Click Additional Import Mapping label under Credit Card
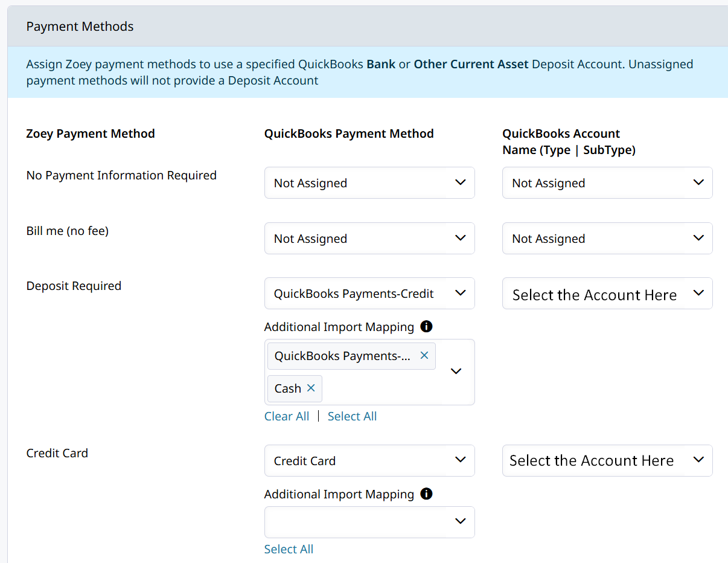This screenshot has height=563, width=728. (x=339, y=494)
